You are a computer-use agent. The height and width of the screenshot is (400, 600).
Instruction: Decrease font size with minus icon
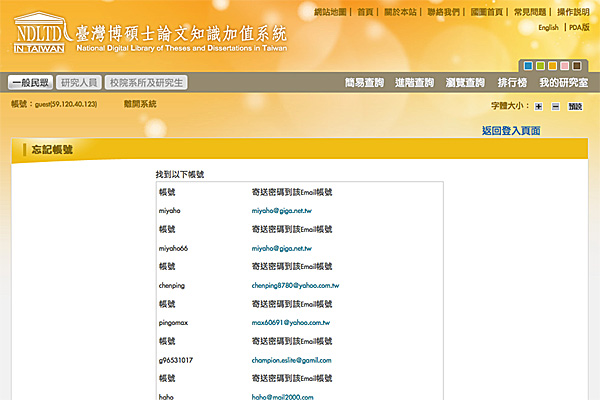click(555, 105)
